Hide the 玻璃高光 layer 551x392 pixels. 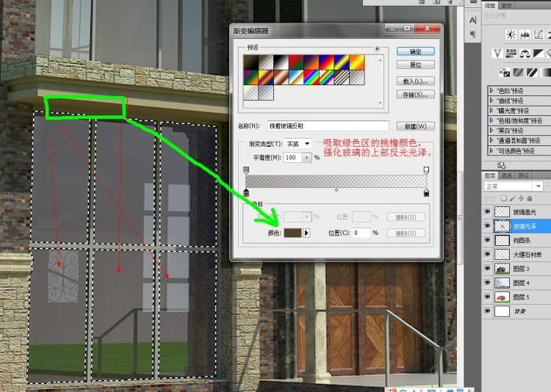click(487, 212)
